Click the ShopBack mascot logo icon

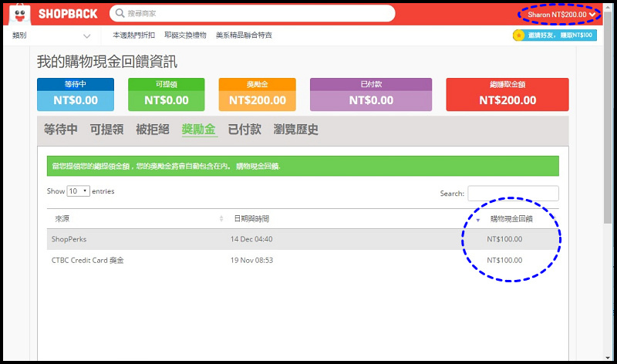(19, 14)
